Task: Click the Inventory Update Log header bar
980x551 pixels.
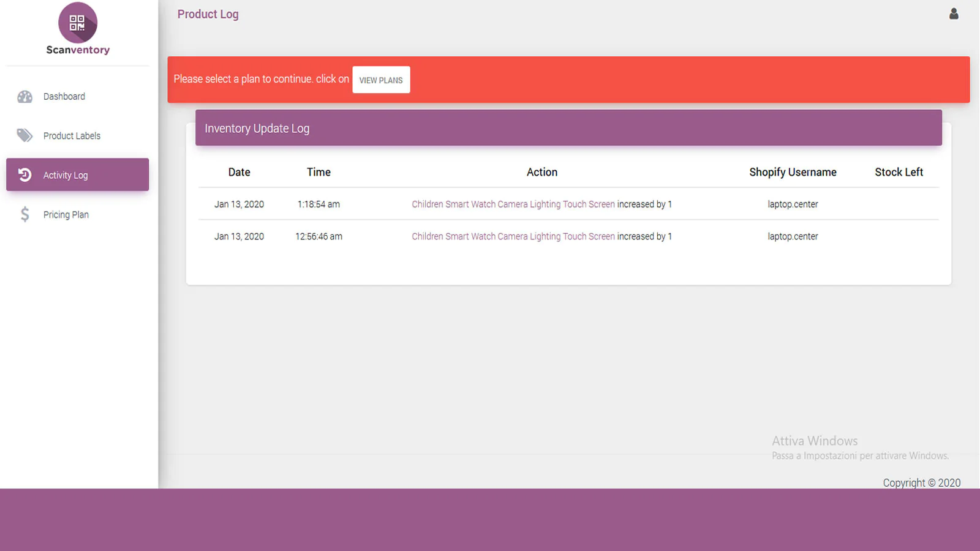Action: [x=568, y=128]
